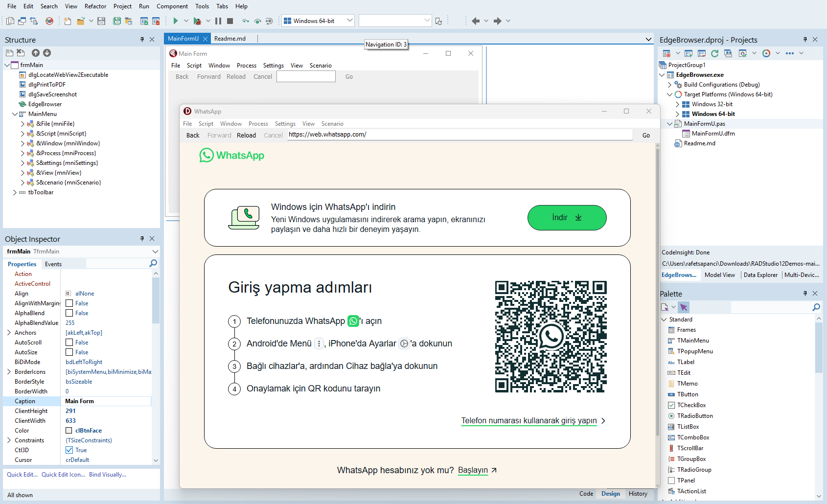
Task: Select TButton in the Palette list
Action: click(688, 394)
